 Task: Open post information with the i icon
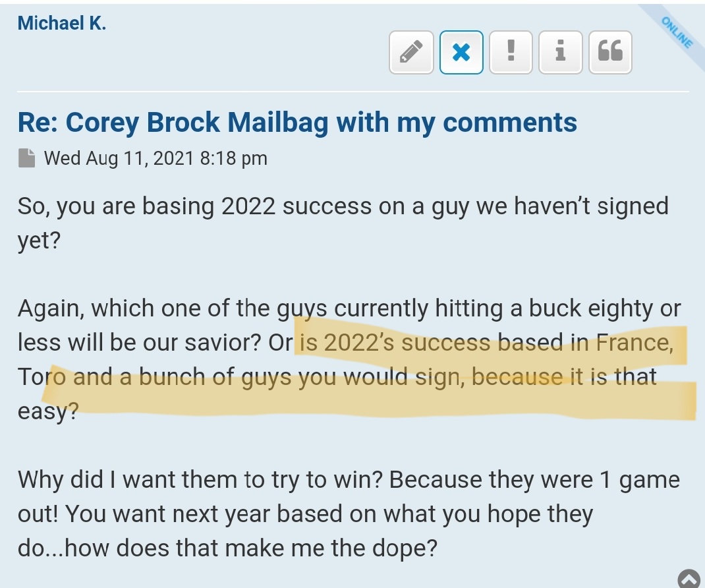pos(561,51)
